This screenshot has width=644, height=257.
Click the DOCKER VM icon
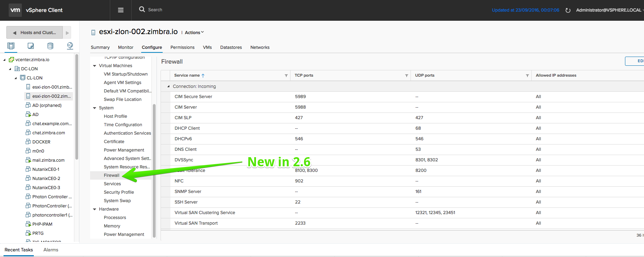[x=28, y=142]
